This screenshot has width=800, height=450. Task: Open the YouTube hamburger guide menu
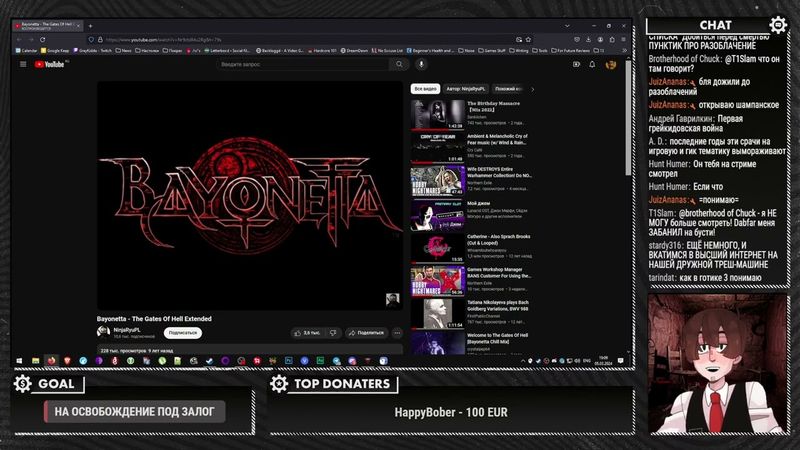pyautogui.click(x=23, y=64)
